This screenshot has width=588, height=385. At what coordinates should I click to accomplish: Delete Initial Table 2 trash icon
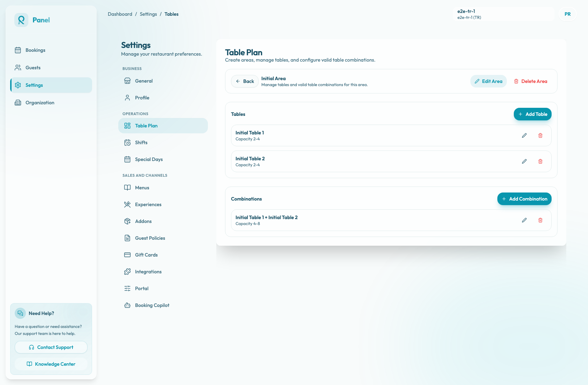pos(540,161)
